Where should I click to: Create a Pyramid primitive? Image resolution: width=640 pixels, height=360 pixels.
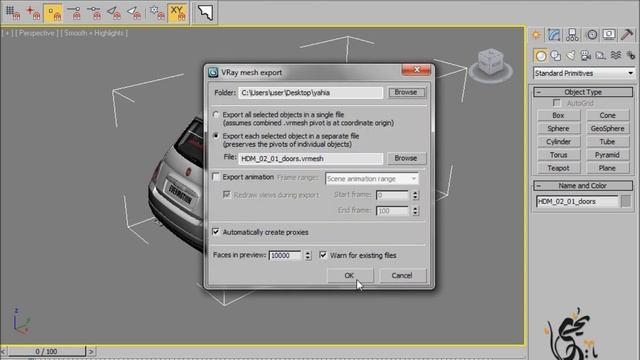pos(607,155)
